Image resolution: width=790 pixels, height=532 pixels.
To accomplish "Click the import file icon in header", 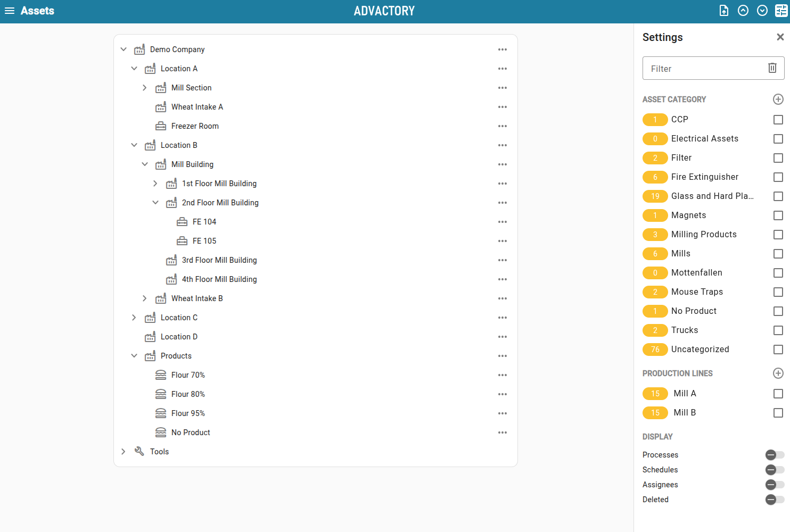I will [x=724, y=11].
